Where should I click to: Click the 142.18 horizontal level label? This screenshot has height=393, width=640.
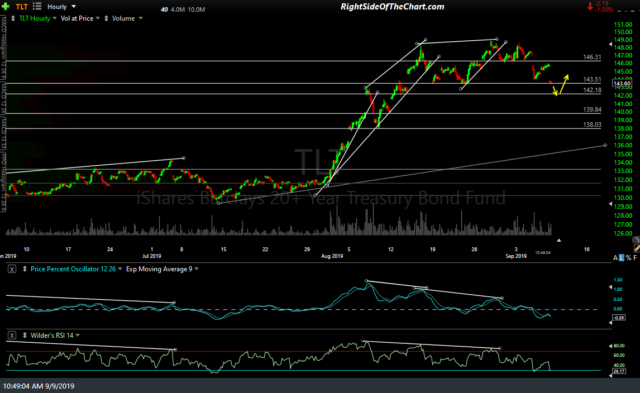pyautogui.click(x=592, y=90)
